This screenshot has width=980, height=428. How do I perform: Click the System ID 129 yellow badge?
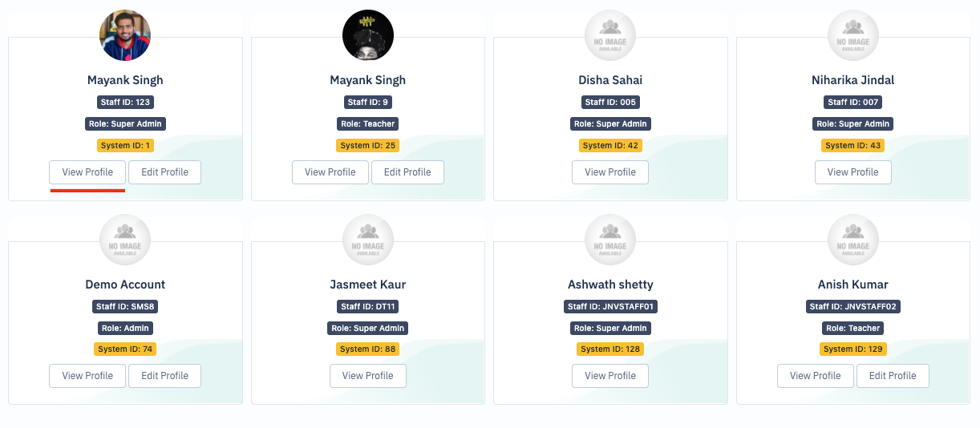pyautogui.click(x=853, y=349)
